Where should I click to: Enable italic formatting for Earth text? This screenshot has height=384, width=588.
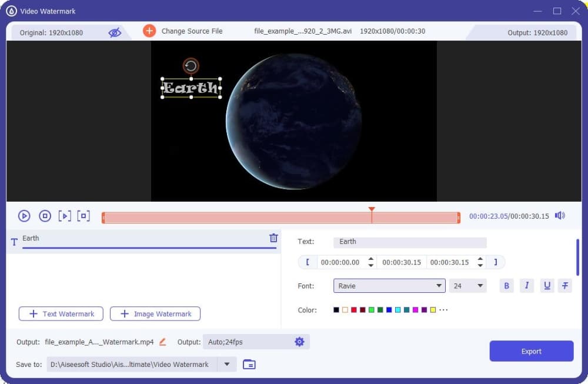(527, 286)
